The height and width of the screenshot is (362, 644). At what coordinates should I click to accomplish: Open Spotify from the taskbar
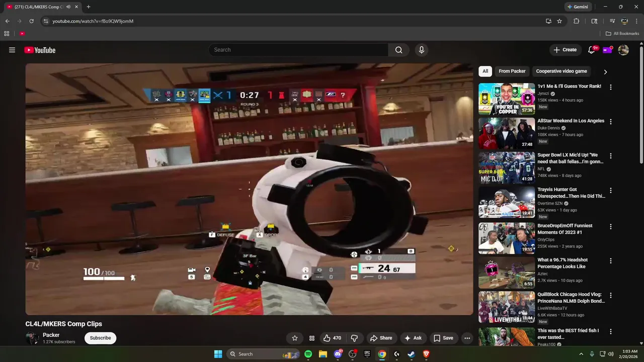(x=308, y=354)
